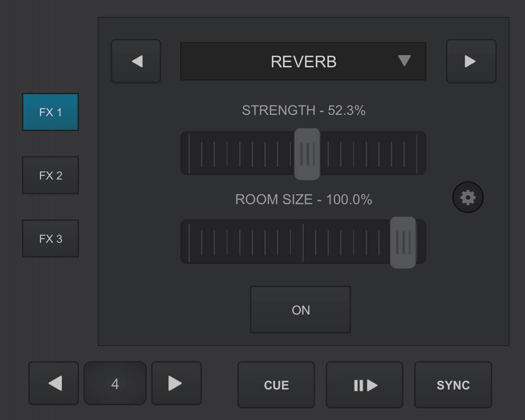Viewport: 525px width, 420px height.
Task: Open the REVERB effect selection list
Action: coord(303,61)
